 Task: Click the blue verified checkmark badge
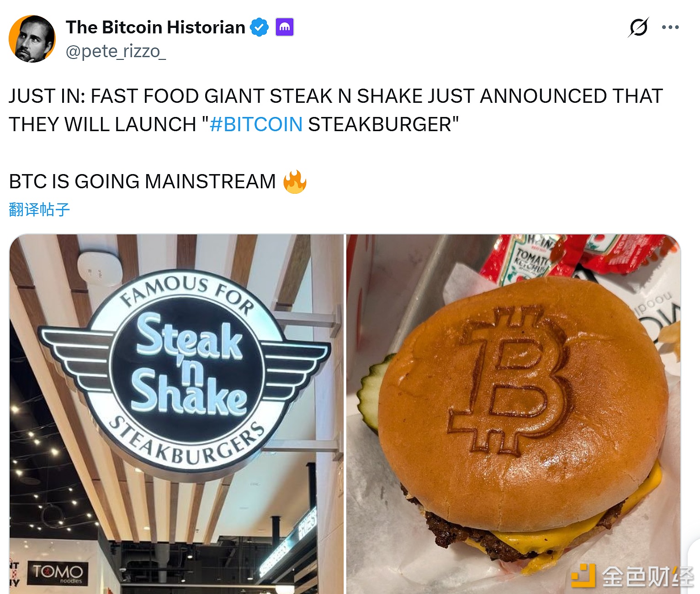point(259,27)
